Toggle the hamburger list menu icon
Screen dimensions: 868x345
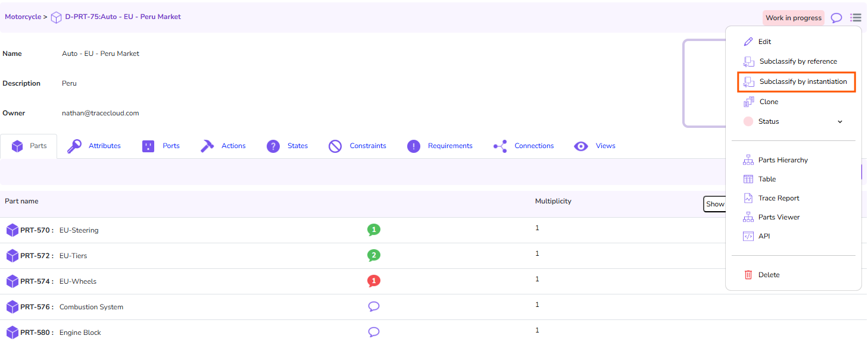pos(855,18)
